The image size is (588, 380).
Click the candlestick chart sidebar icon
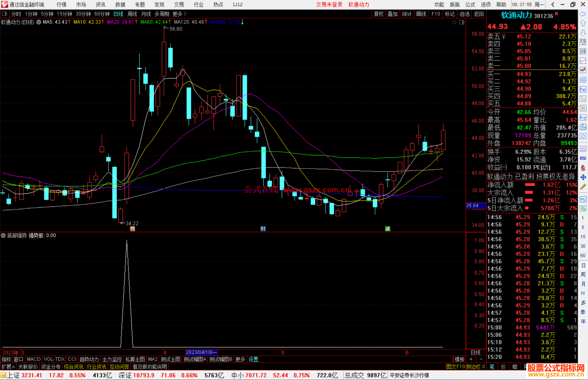(x=583, y=70)
